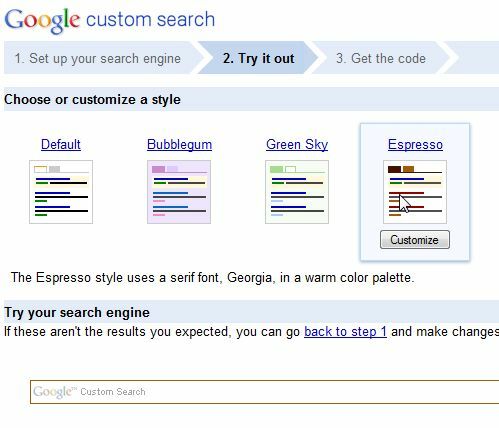Focus the Google Custom Search input box
499x428 pixels.
coord(265,392)
